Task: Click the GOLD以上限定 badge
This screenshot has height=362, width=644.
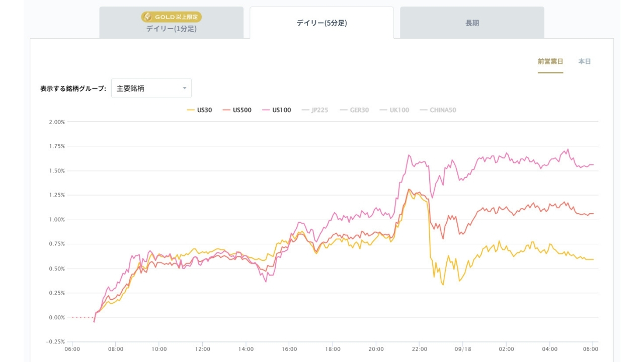Action: [171, 17]
